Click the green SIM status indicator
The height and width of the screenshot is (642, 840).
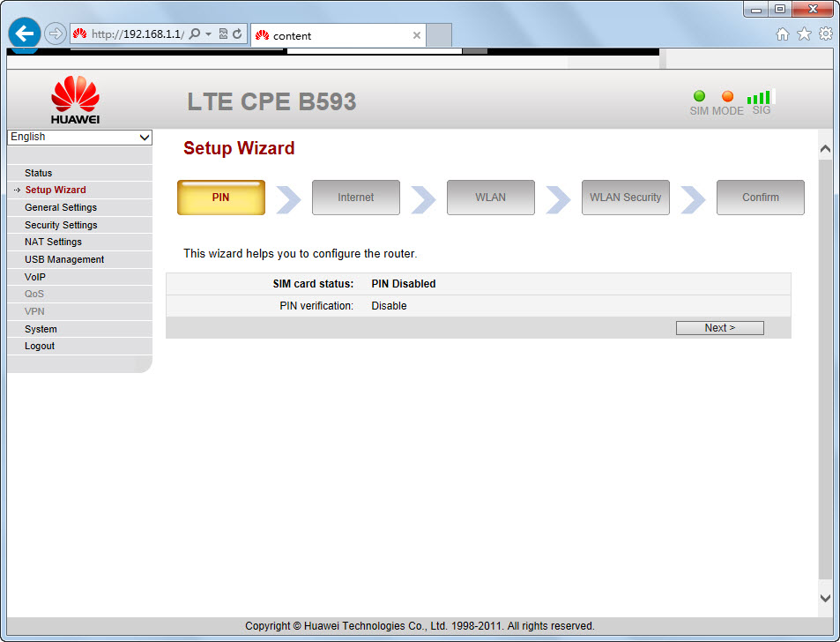click(x=699, y=96)
